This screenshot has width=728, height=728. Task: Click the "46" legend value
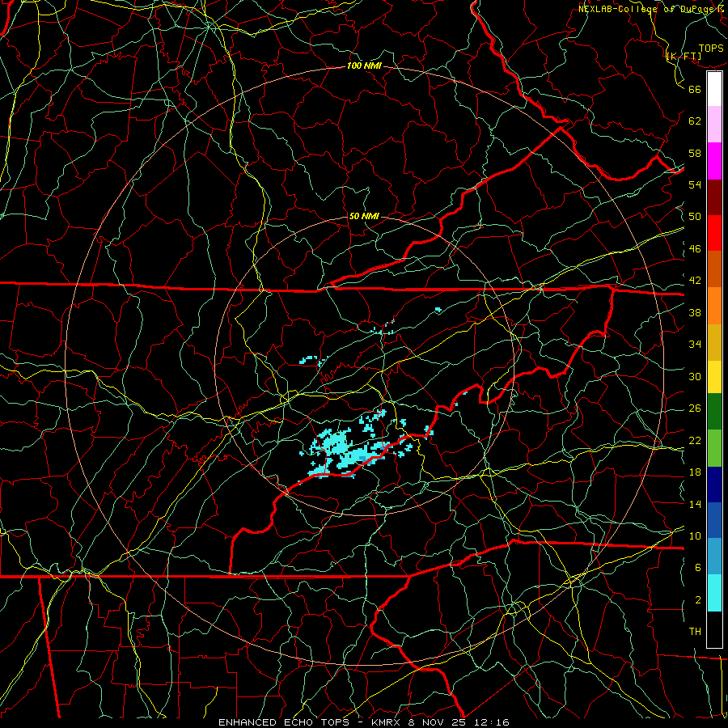click(x=695, y=249)
